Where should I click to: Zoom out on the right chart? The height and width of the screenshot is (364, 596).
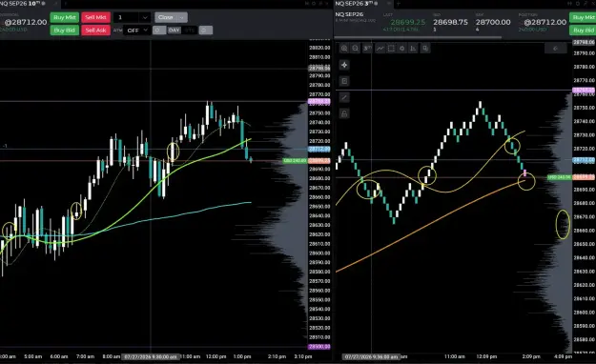pyautogui.click(x=355, y=49)
